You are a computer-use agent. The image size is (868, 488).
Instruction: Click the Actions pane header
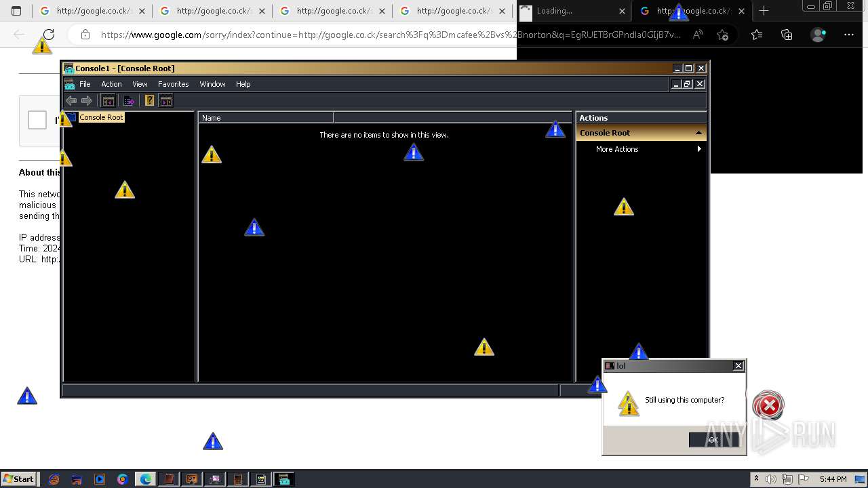point(641,118)
